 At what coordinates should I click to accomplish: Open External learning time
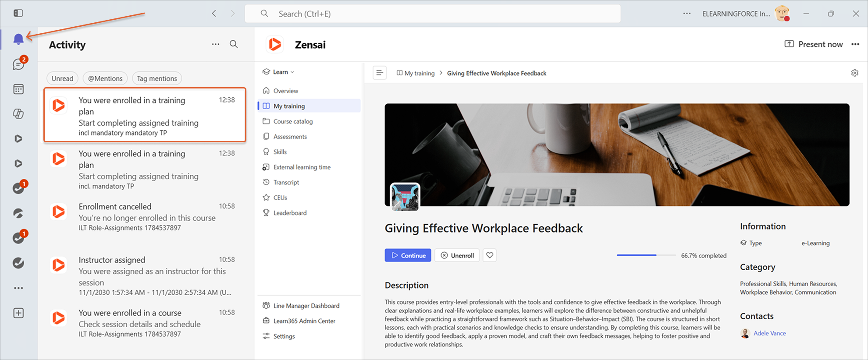pyautogui.click(x=309, y=167)
